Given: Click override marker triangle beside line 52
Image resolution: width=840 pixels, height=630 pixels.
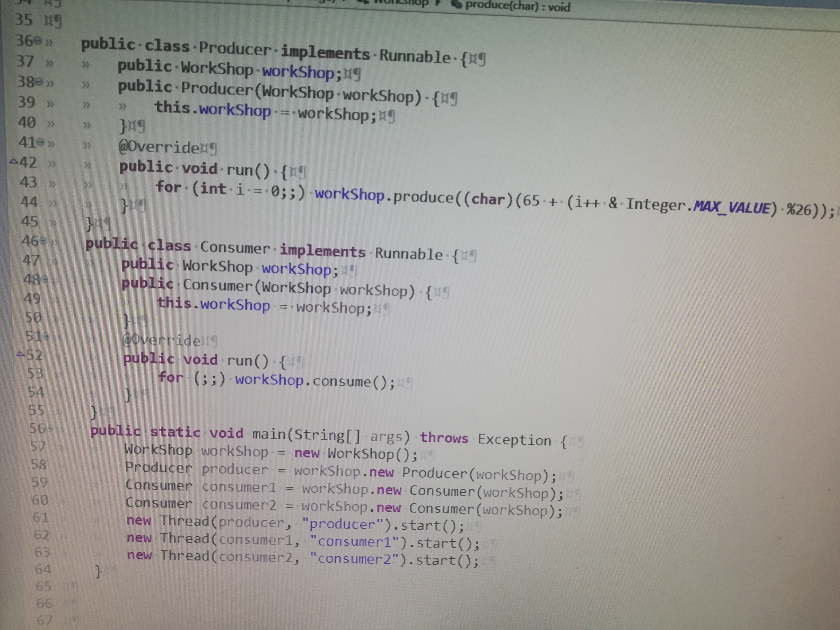Looking at the screenshot, I should [21, 355].
